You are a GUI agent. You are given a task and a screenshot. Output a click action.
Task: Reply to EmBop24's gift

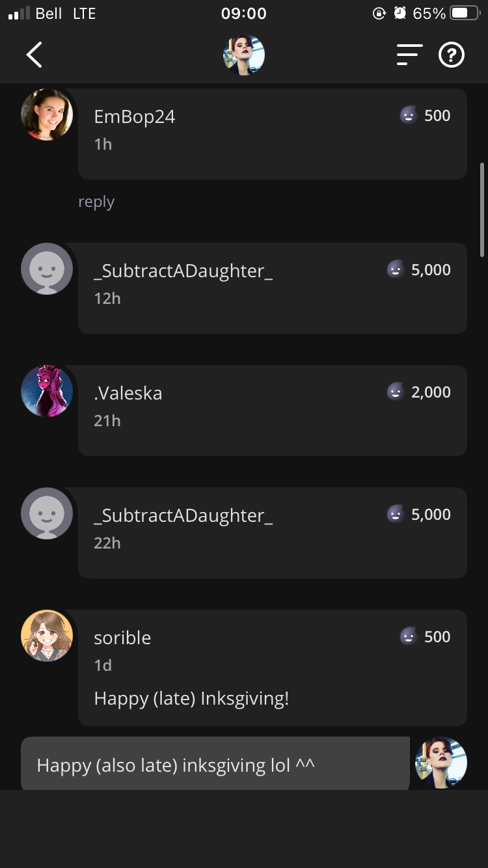point(96,202)
